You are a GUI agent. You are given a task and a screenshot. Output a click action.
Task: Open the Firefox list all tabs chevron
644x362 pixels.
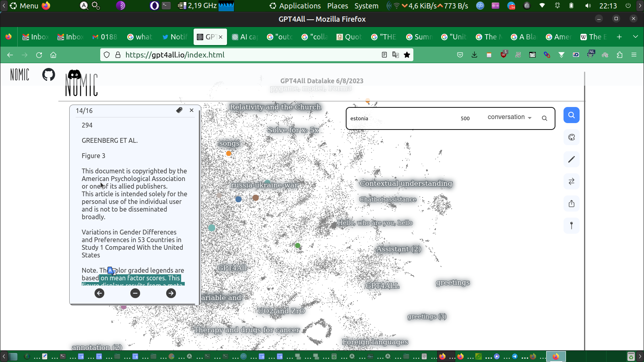tap(635, 37)
